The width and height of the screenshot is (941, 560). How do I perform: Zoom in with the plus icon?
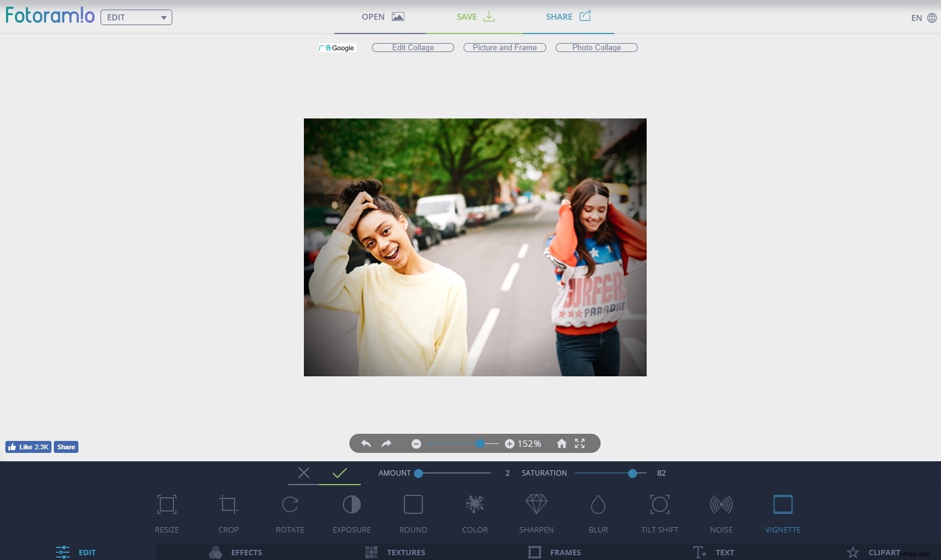[x=510, y=444]
